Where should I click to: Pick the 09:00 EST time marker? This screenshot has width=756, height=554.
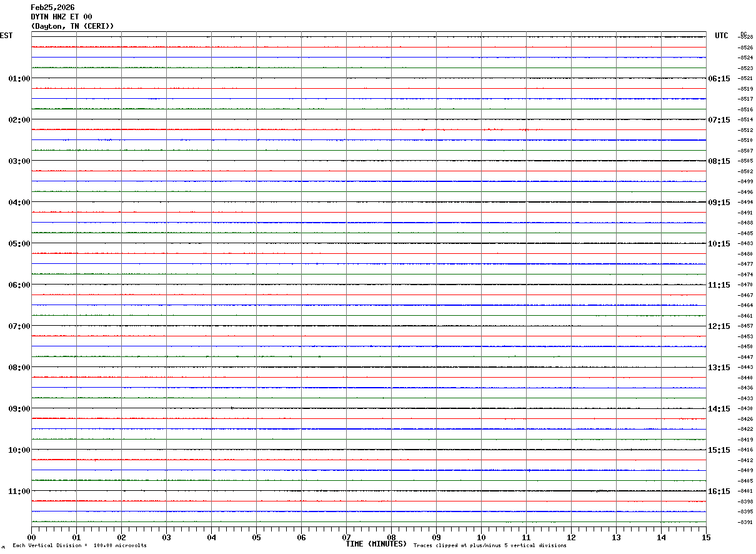(x=19, y=409)
